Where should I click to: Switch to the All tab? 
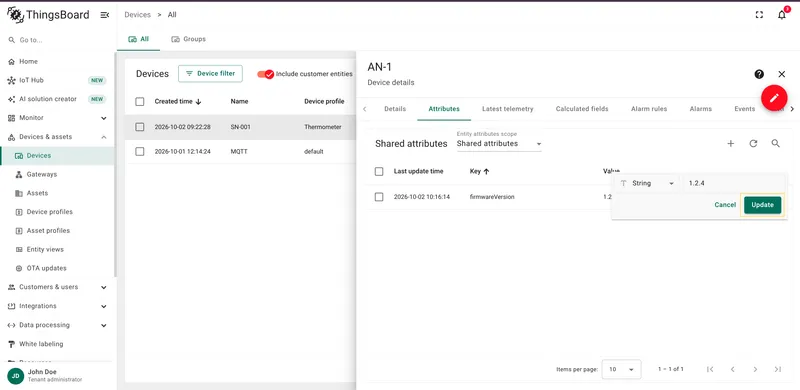click(x=138, y=39)
